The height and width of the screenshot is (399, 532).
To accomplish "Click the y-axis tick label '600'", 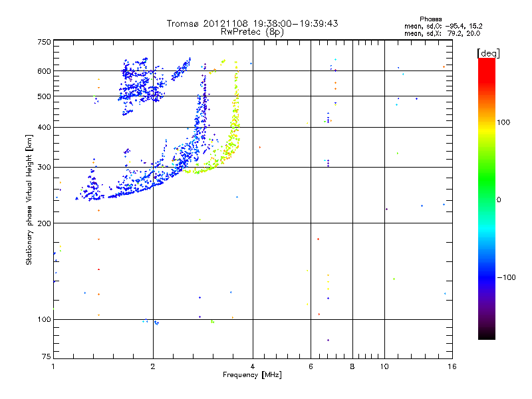I will (44, 71).
